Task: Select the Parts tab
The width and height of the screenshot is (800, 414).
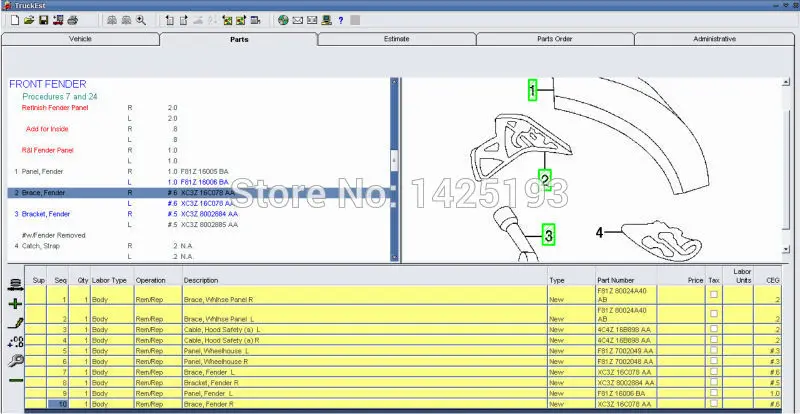Action: point(239,39)
